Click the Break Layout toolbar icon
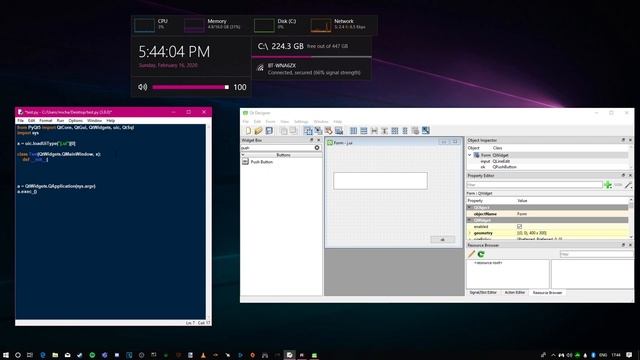Screen dimensions: 640x360 pyautogui.click(x=415, y=131)
